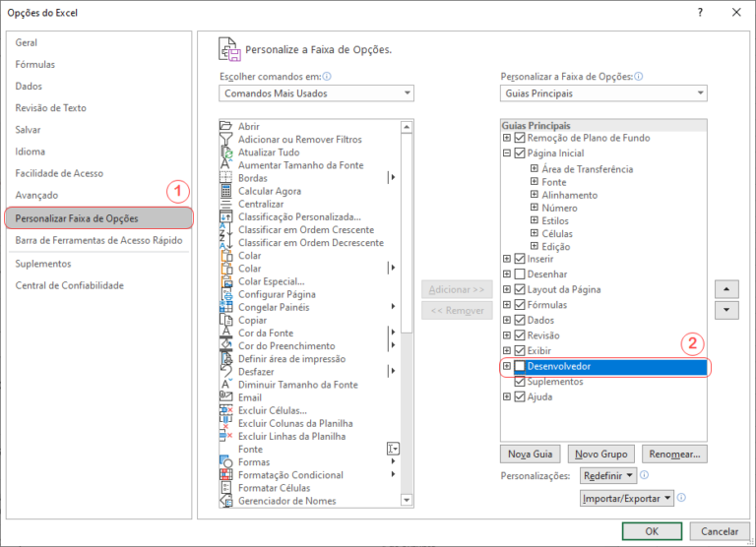
Task: Click the funnel icon for Adicionar ou Remover Filtros
Action: tap(225, 139)
